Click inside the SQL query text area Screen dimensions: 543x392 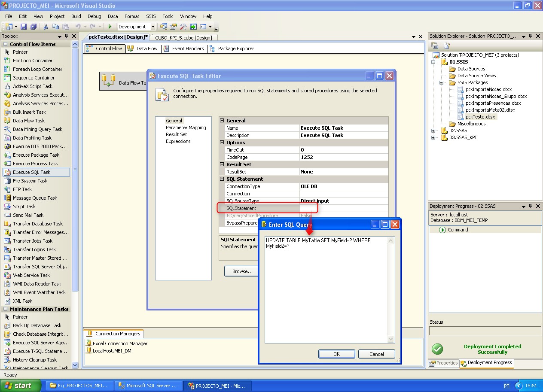[326, 290]
